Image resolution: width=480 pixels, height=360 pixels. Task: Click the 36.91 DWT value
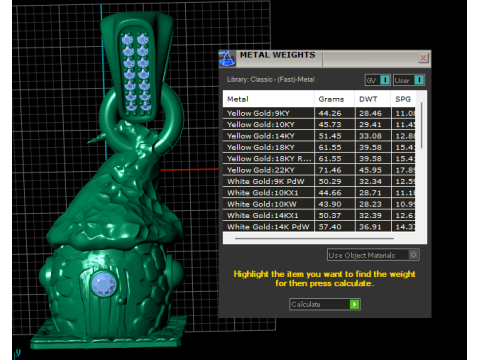coord(370,227)
